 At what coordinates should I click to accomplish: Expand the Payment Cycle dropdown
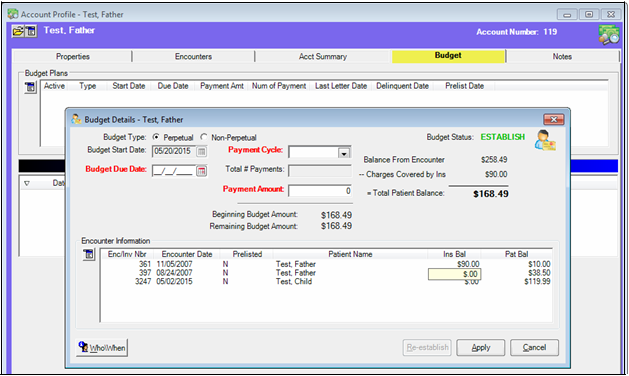344,153
